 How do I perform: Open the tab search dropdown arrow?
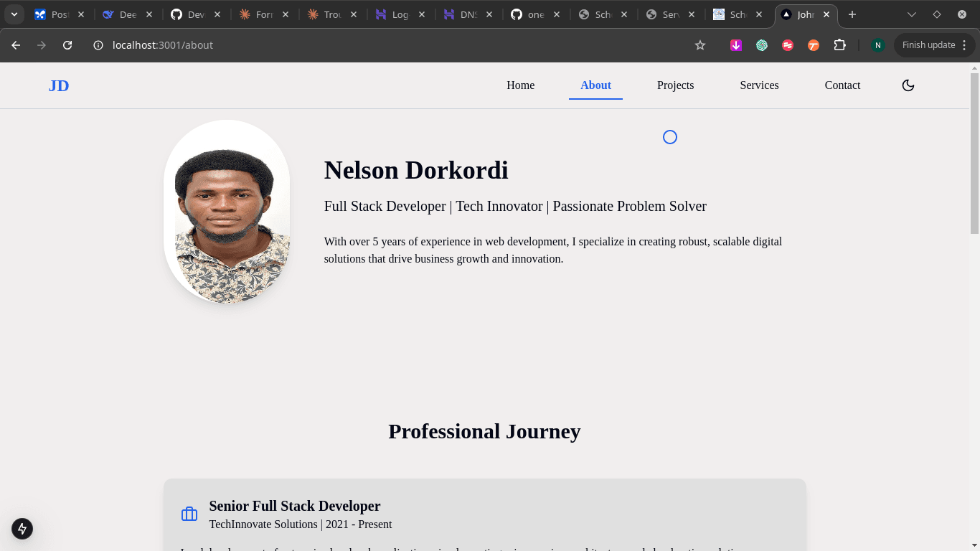tap(14, 14)
